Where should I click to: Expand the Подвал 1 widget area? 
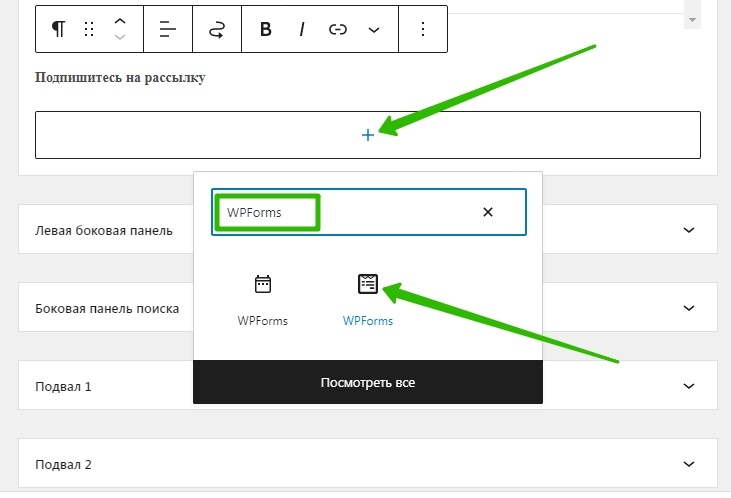(x=689, y=386)
